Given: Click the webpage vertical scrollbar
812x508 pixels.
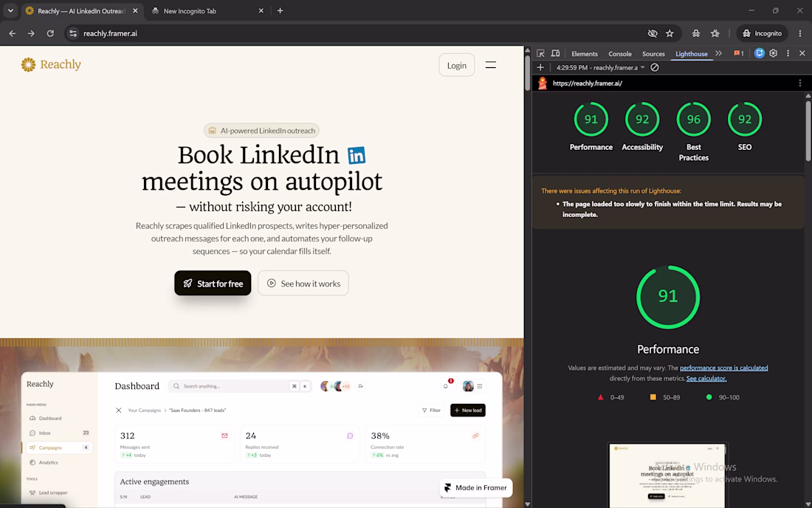Looking at the screenshot, I should point(528,72).
